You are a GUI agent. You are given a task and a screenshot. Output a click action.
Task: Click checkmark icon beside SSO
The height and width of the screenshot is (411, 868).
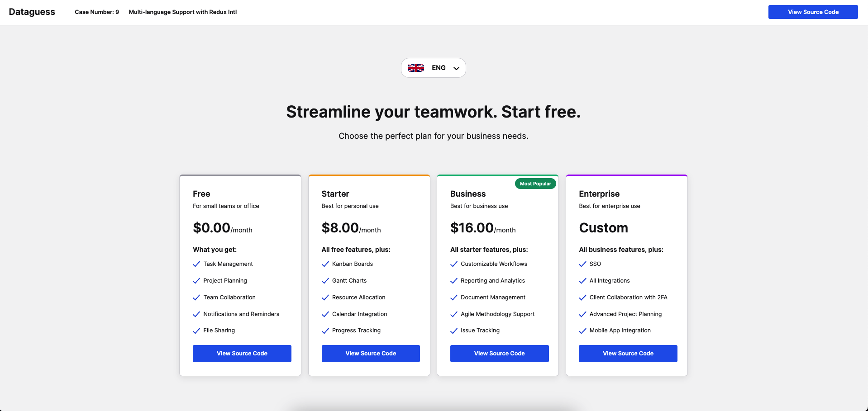point(582,264)
